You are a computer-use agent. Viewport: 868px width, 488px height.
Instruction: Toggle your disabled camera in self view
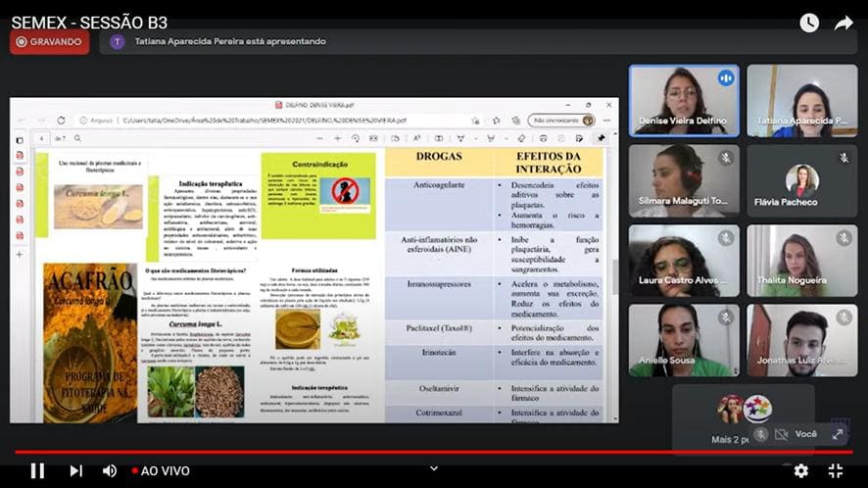coord(781,434)
